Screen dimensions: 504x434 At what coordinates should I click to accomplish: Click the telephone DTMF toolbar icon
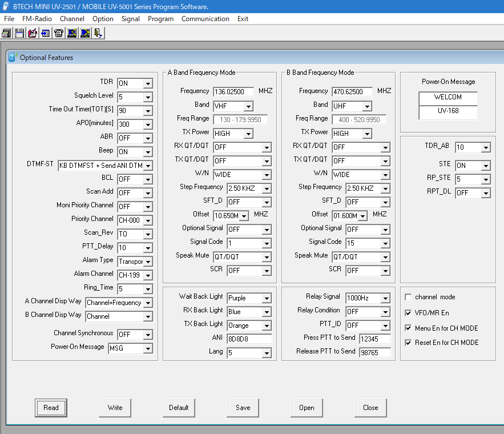point(59,33)
